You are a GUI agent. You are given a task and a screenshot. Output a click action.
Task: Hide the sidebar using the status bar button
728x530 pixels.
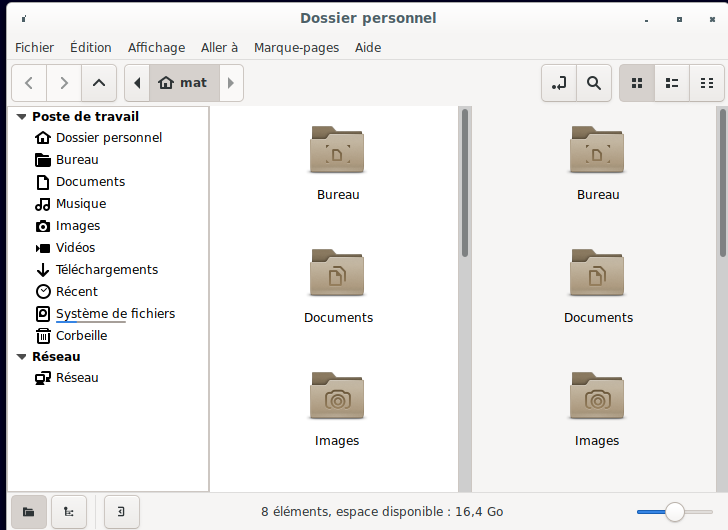pyautogui.click(x=121, y=512)
